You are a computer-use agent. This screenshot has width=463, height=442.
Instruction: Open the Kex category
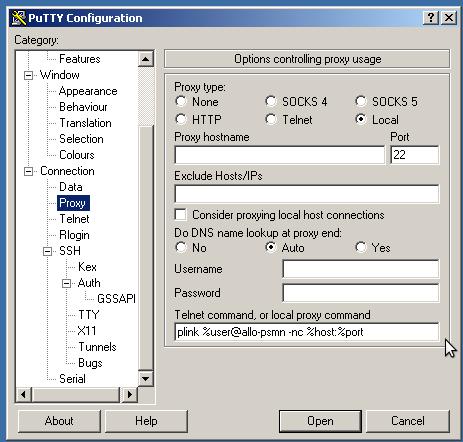(87, 267)
